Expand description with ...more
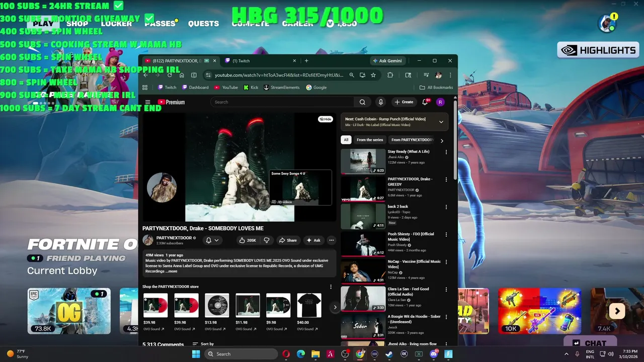Image resolution: width=644 pixels, height=362 pixels. [171, 271]
